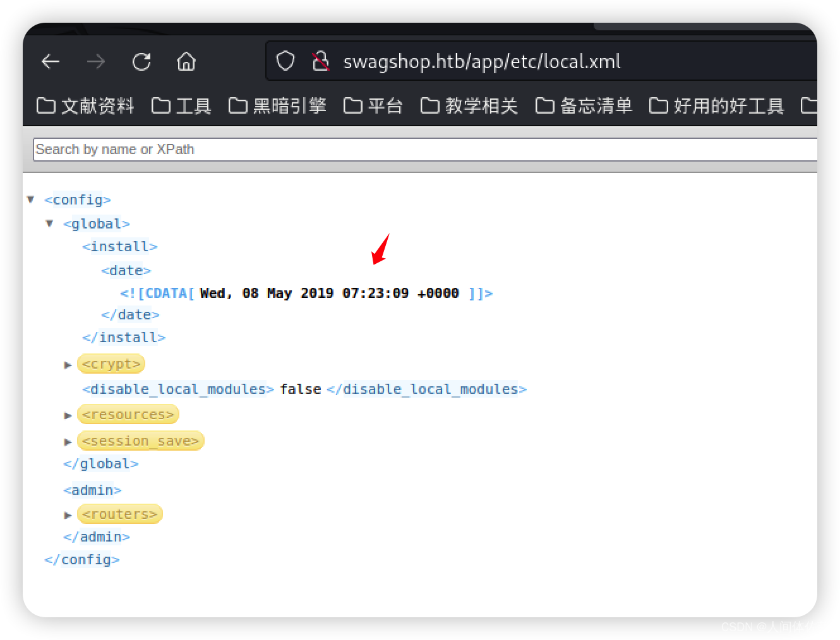Open the 平台 bookmark folder

point(373,105)
